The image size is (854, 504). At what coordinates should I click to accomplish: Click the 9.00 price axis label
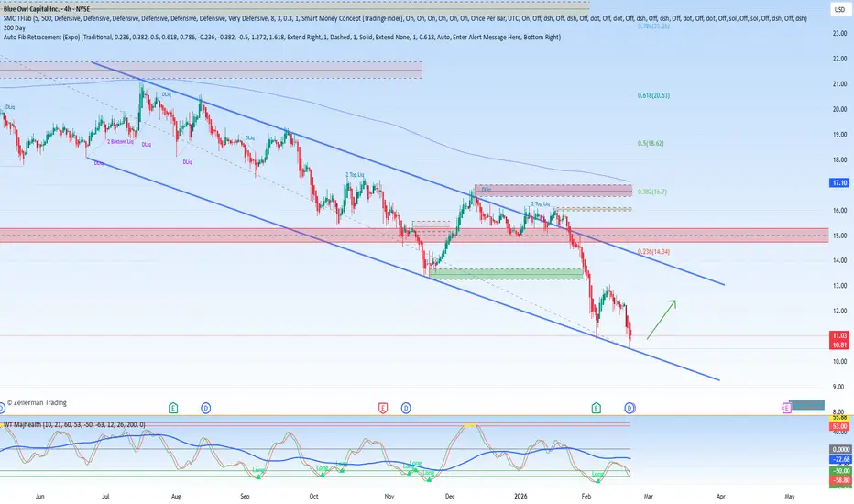tap(839, 387)
